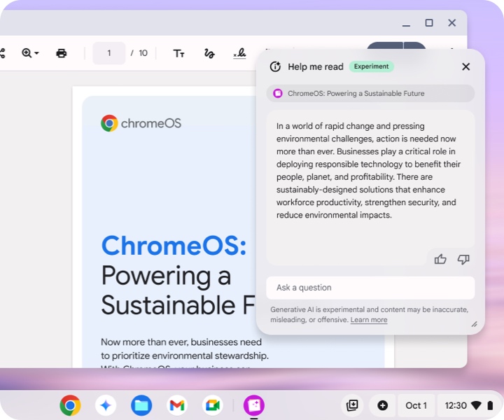Launch Google Meet from the shelf
This screenshot has width=504, height=420.
[212, 405]
